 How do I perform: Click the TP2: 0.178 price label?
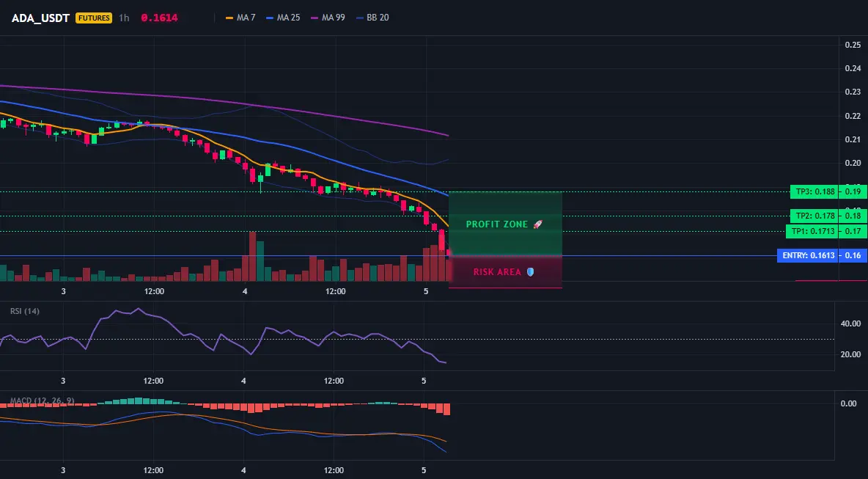(x=814, y=216)
